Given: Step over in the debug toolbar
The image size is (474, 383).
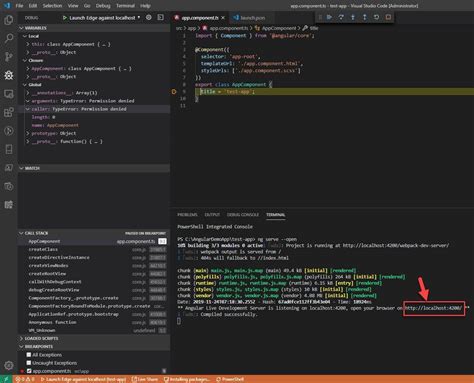Looking at the screenshot, I should 341,17.
